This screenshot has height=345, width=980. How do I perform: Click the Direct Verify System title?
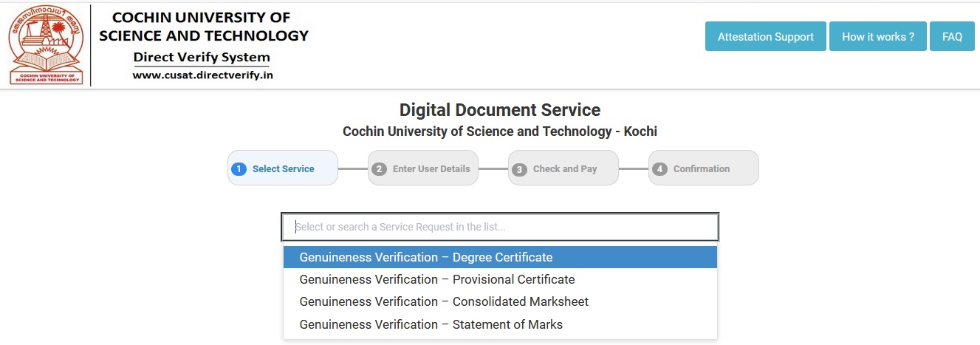202,57
